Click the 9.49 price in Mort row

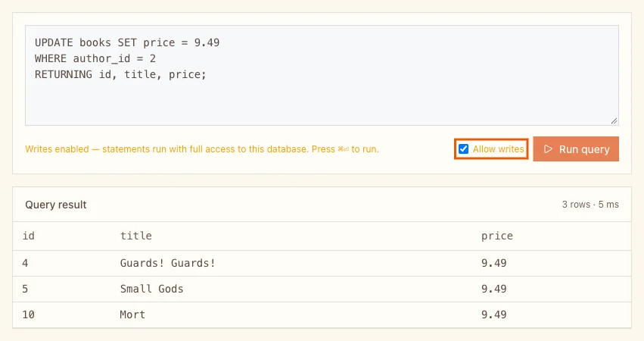[493, 314]
